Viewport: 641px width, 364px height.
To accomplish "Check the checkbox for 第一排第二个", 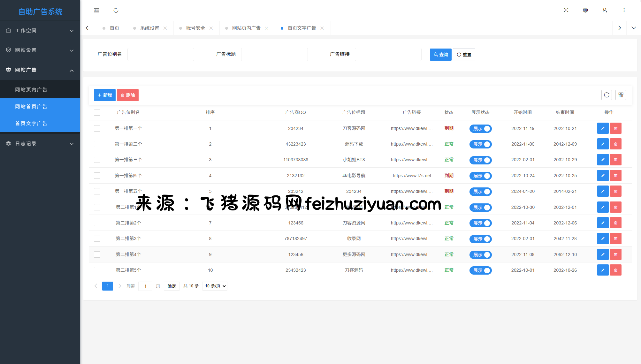I will (97, 144).
